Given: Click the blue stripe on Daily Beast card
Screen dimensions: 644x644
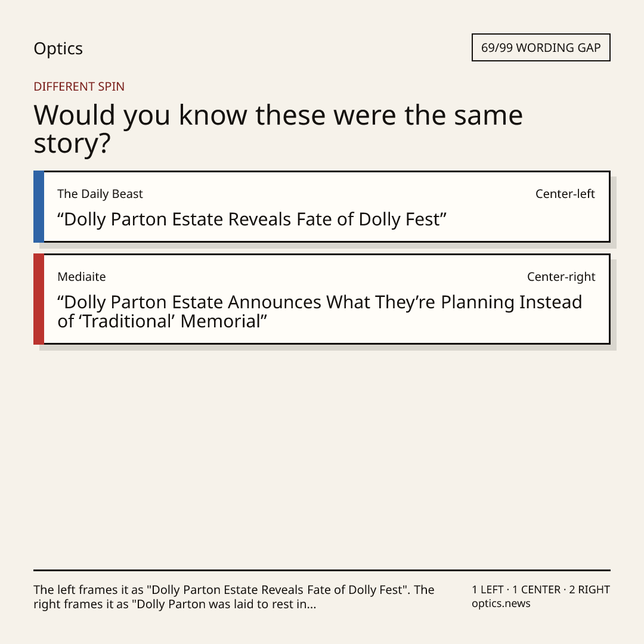Looking at the screenshot, I should point(39,206).
